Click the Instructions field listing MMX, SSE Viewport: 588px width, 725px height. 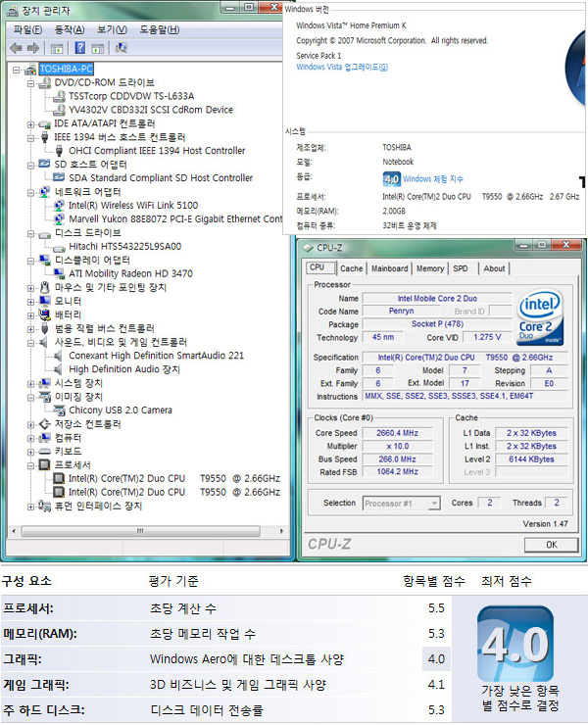(x=465, y=396)
